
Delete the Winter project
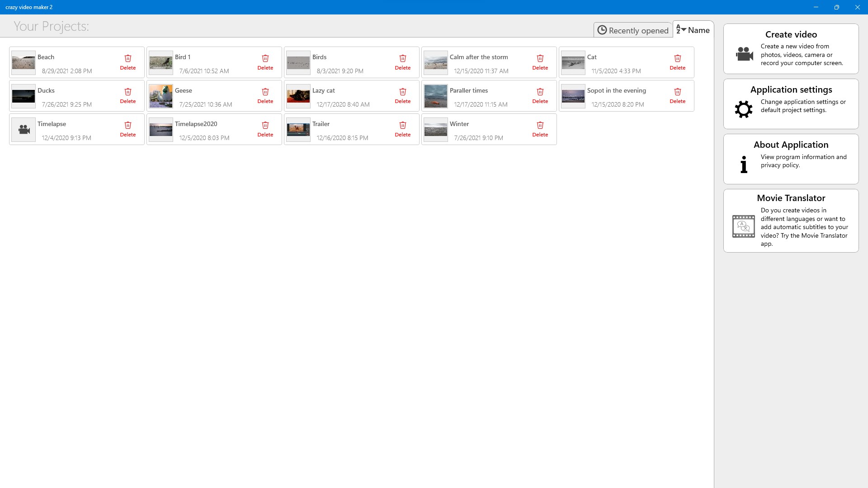point(540,129)
